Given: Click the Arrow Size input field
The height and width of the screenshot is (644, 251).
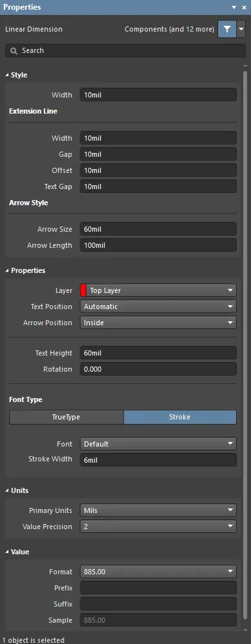Looking at the screenshot, I should point(158,229).
